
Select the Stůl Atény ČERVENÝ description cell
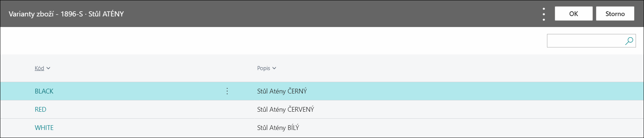286,110
